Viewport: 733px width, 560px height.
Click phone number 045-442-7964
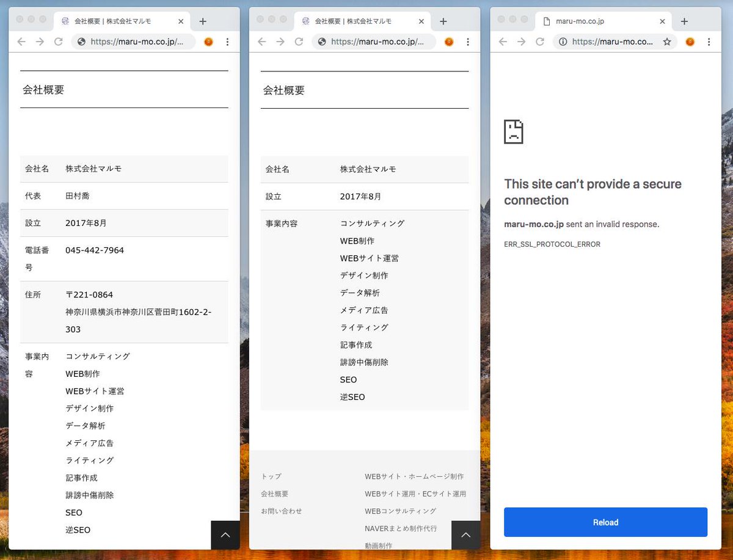click(x=95, y=250)
